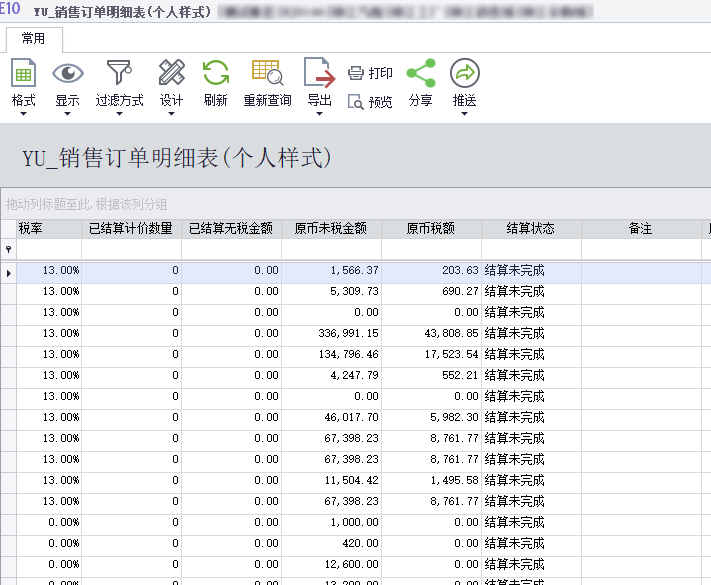This screenshot has height=585, width=711.
Task: Select tax cell 5,982.30
Action: [432, 418]
